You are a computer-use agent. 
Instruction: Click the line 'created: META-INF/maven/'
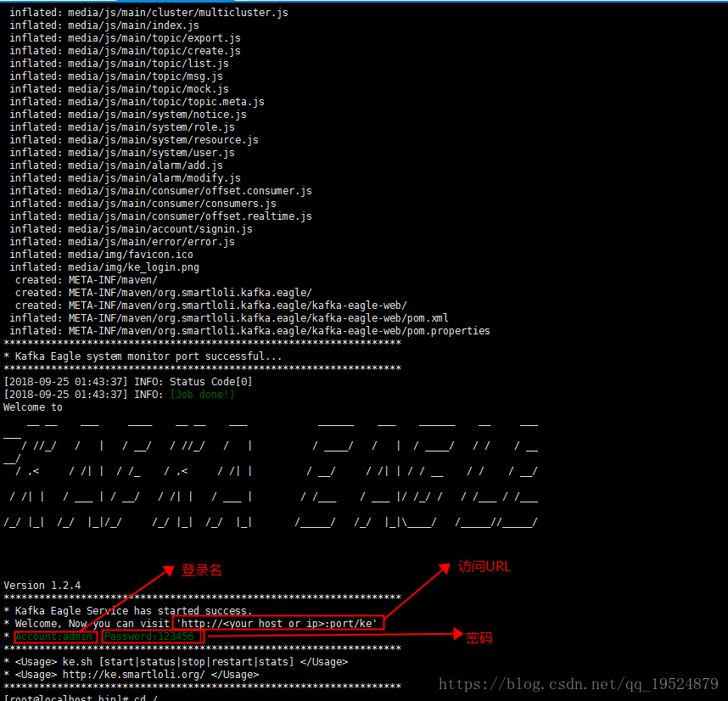tap(87, 280)
